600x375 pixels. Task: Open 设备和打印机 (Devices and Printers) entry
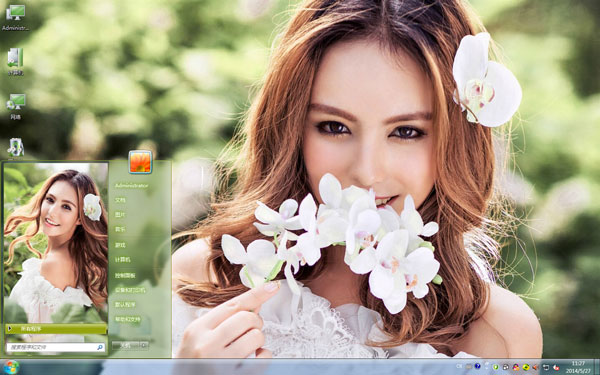(130, 290)
